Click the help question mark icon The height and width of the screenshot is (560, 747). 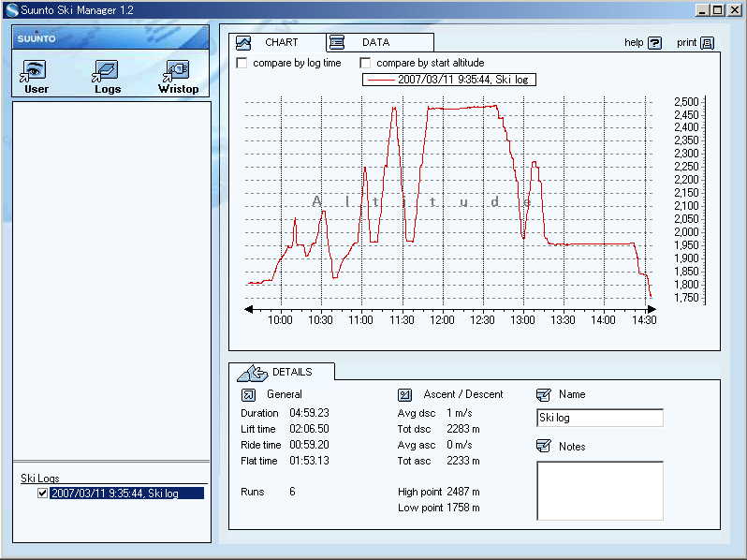(x=655, y=43)
